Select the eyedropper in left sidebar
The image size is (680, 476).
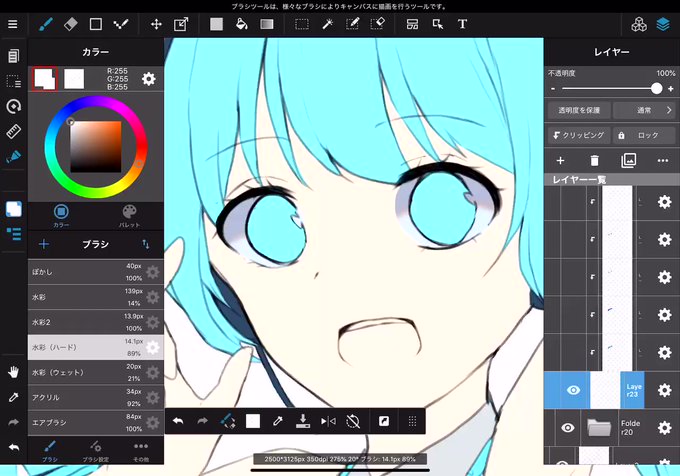click(13, 397)
